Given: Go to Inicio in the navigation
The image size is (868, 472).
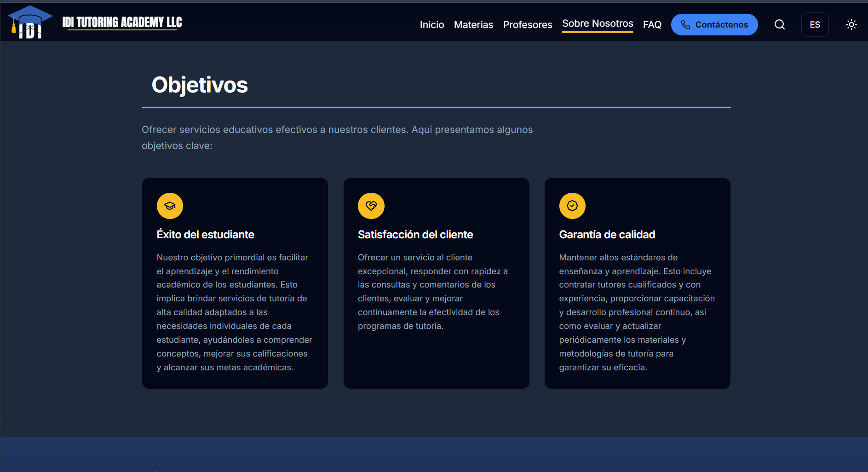Looking at the screenshot, I should (x=432, y=25).
